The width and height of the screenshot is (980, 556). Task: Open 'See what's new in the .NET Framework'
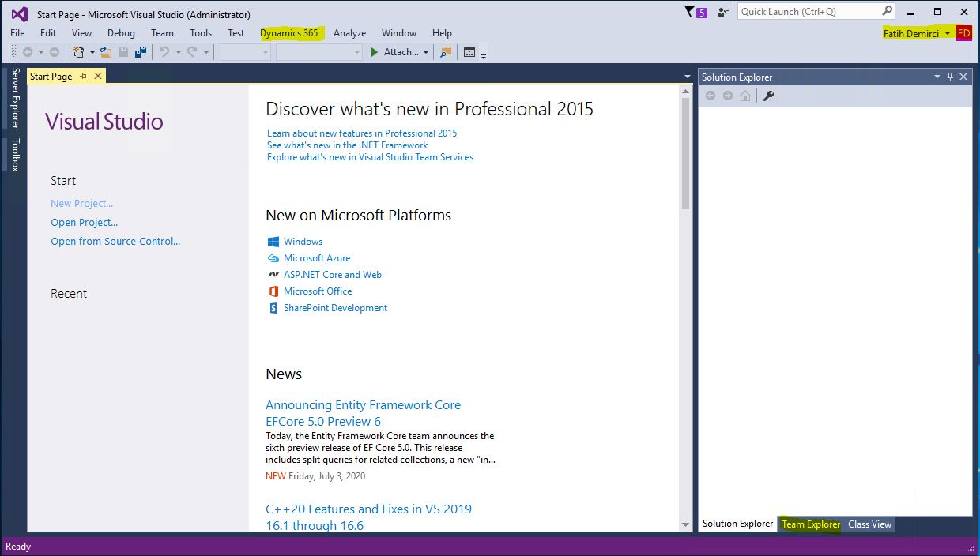347,145
